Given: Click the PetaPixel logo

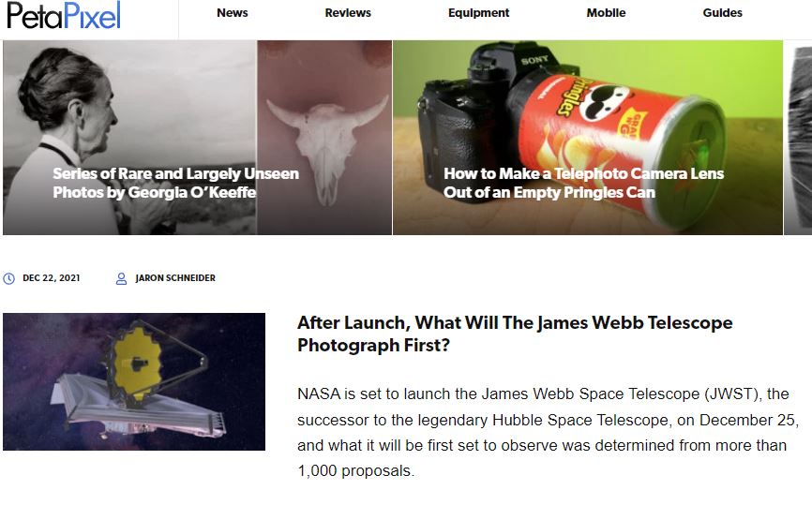Looking at the screenshot, I should point(64,15).
